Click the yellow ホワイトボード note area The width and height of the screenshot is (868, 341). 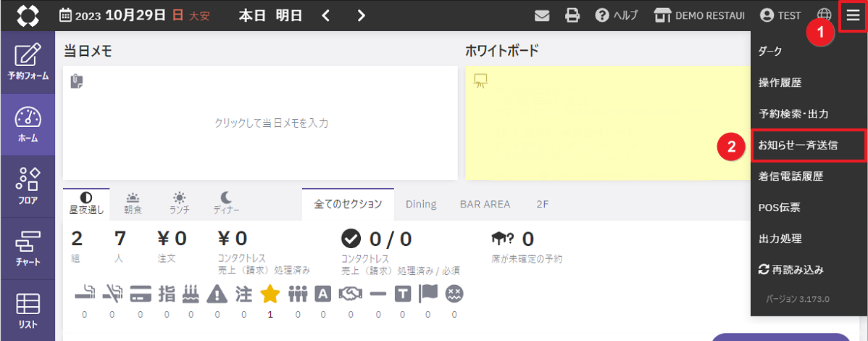[x=608, y=123]
